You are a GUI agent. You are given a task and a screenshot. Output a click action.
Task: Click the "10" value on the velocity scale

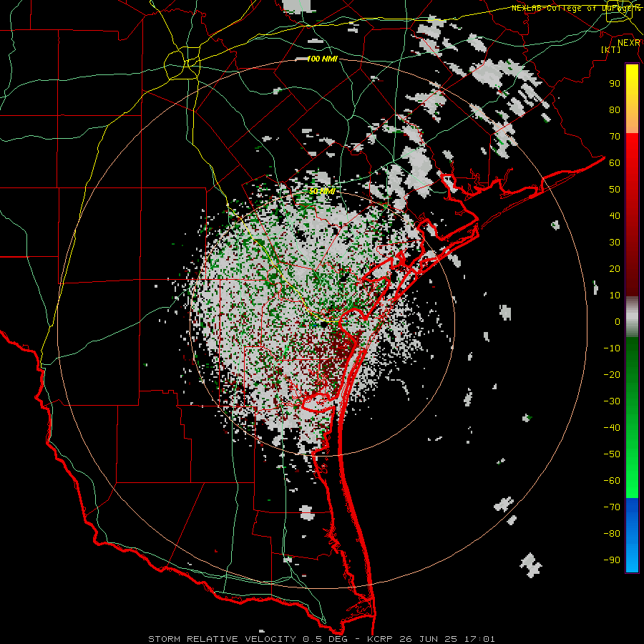[x=615, y=296]
